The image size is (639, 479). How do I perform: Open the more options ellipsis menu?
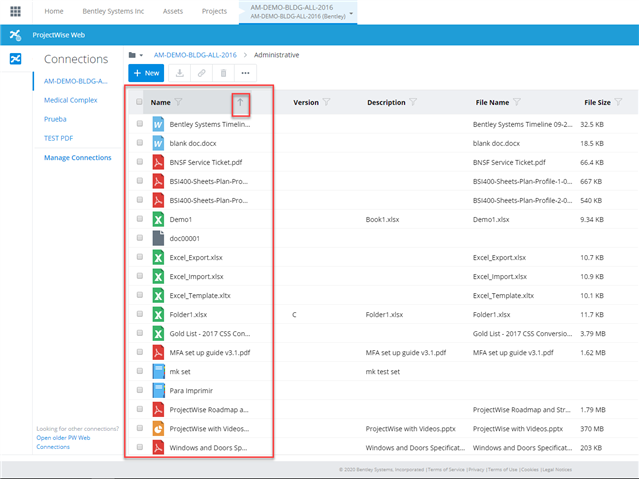tap(245, 73)
